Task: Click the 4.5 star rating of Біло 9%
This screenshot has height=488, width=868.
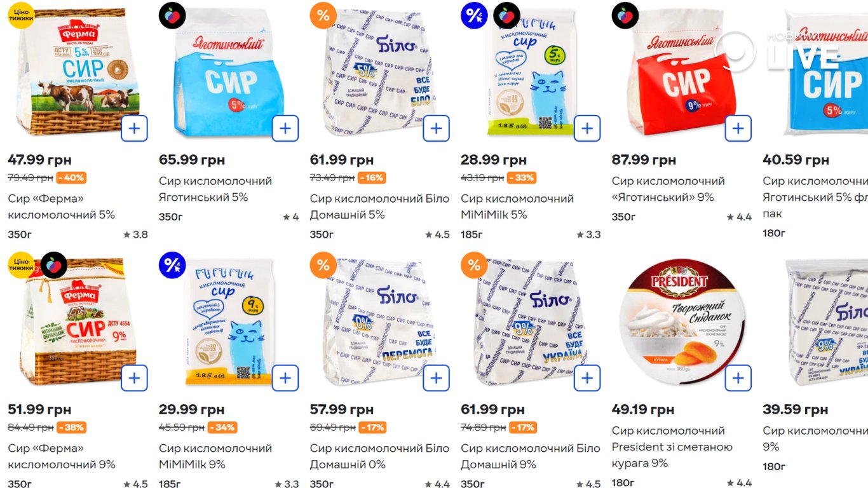Action: pyautogui.click(x=588, y=484)
